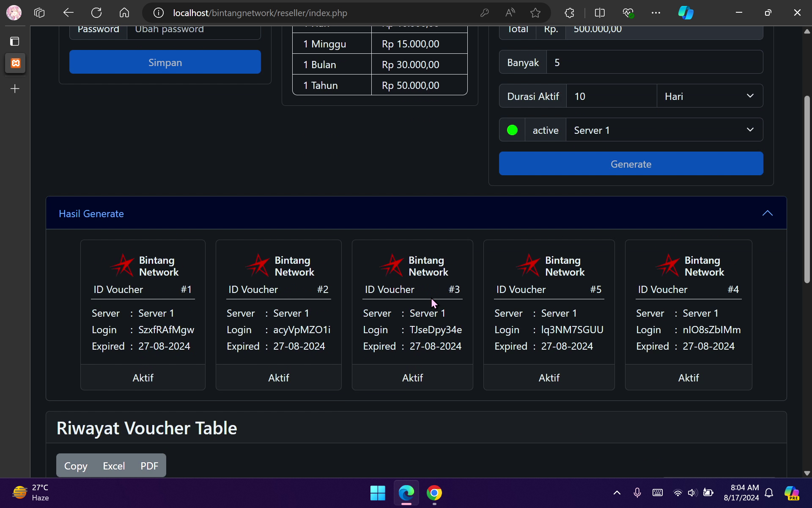The width and height of the screenshot is (812, 508).
Task: Reload the current page
Action: pos(96,13)
